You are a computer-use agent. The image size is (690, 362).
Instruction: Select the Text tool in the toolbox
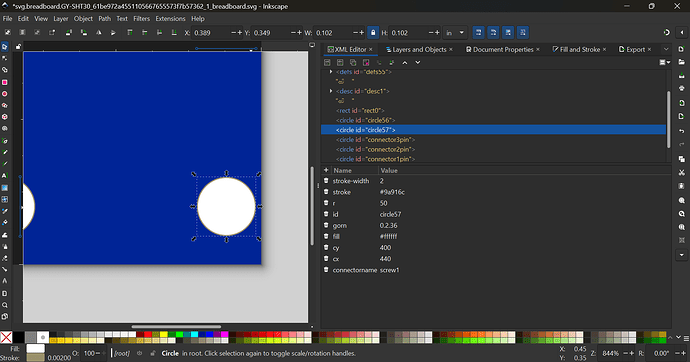[5, 176]
